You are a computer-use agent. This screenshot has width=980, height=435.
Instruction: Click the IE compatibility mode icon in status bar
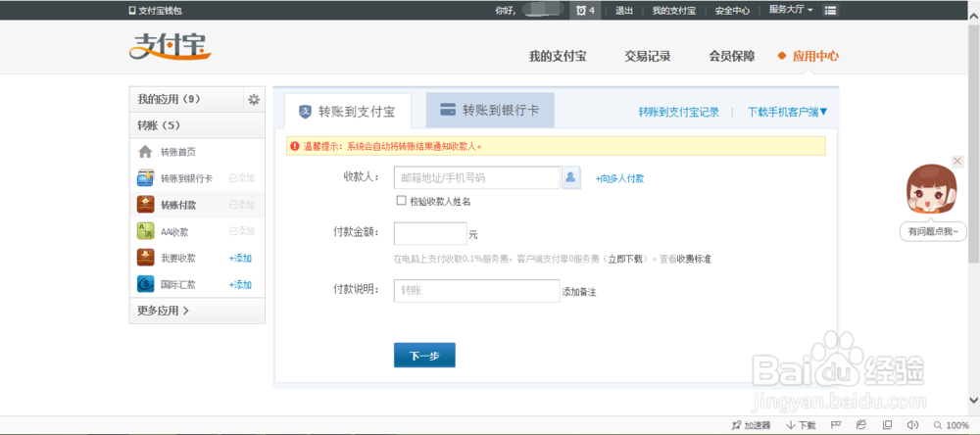click(x=860, y=425)
